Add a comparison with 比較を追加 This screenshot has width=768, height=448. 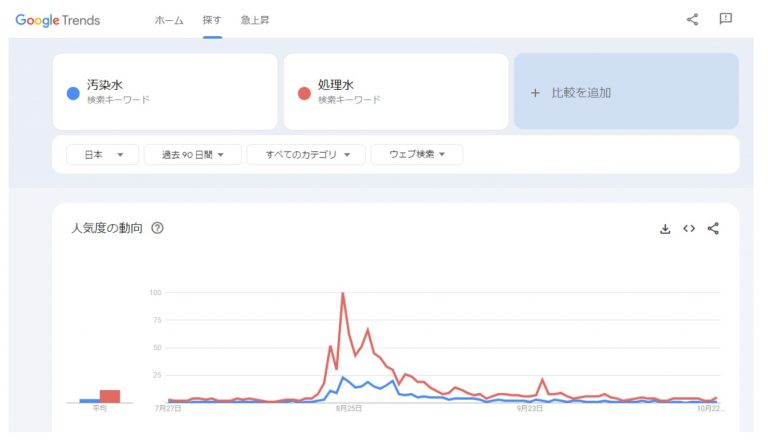point(626,92)
